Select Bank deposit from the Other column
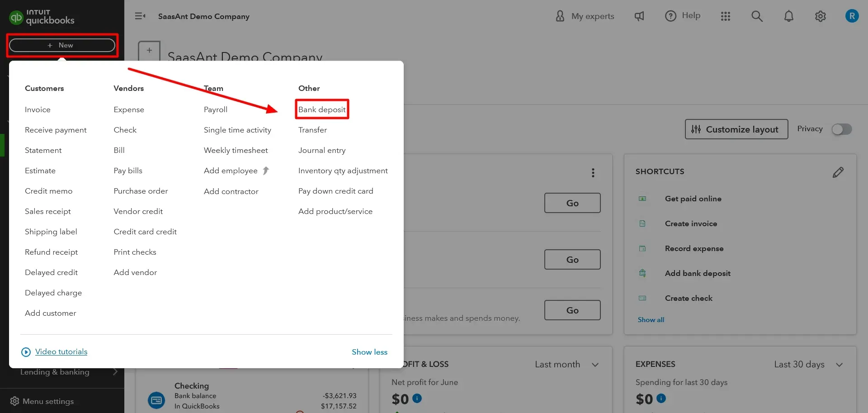The height and width of the screenshot is (413, 868). [322, 109]
